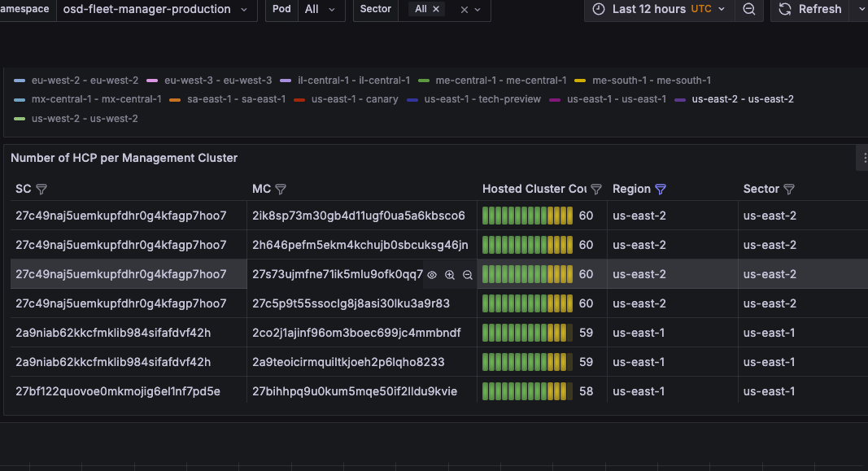Viewport: 868px width, 471px height.
Task: Expand the refresh interval dropdown arrow
Action: [x=861, y=9]
